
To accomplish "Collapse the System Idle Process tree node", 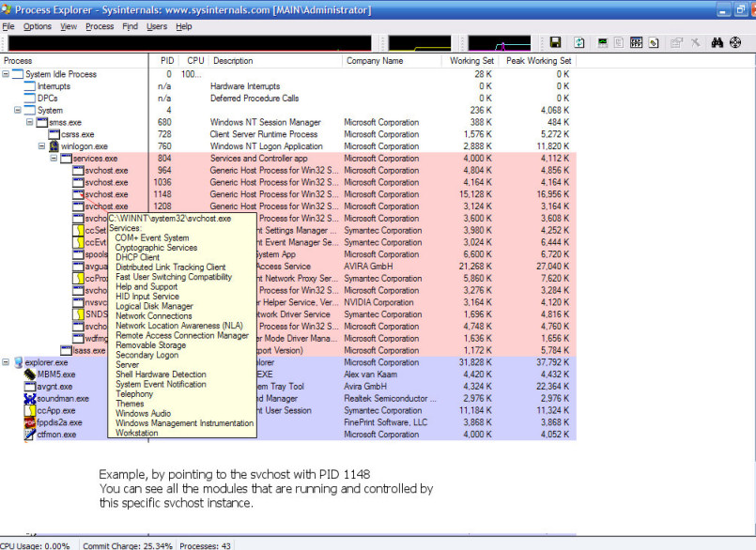I will coord(6,74).
